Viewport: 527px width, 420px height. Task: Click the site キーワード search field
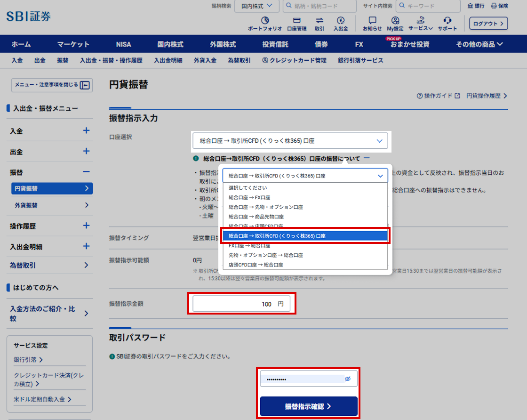pos(428,6)
